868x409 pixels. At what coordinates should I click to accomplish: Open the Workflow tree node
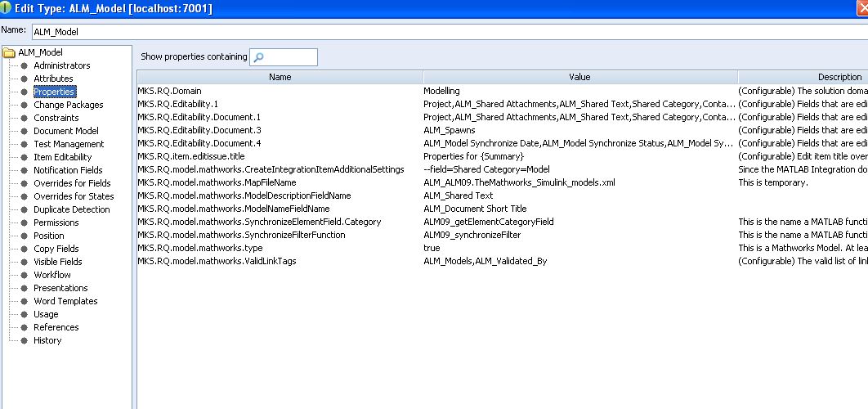(52, 275)
